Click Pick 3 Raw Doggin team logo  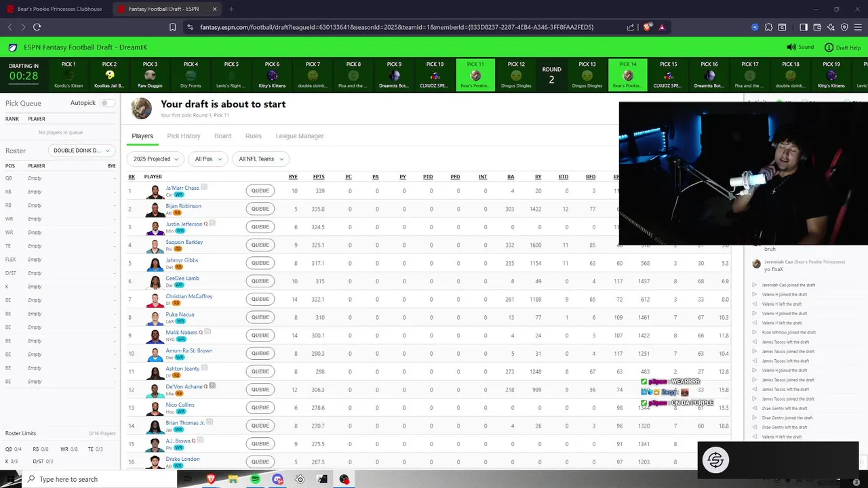pyautogui.click(x=150, y=75)
